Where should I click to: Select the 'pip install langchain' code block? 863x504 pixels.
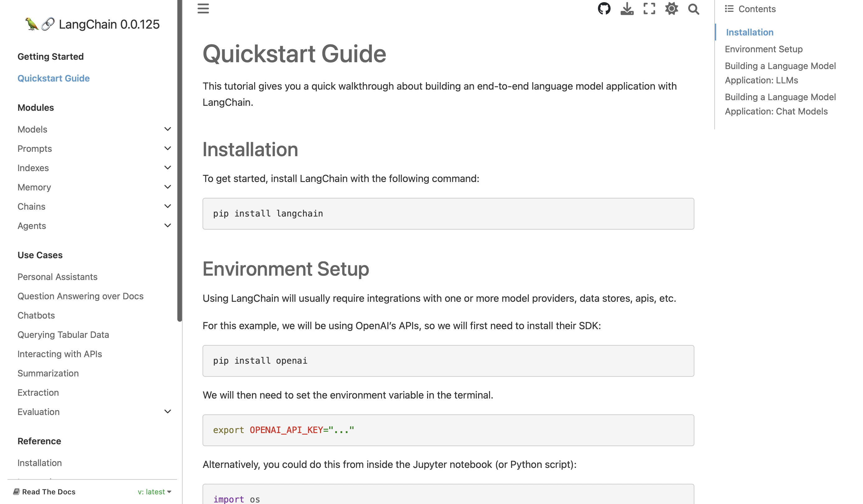(x=268, y=213)
